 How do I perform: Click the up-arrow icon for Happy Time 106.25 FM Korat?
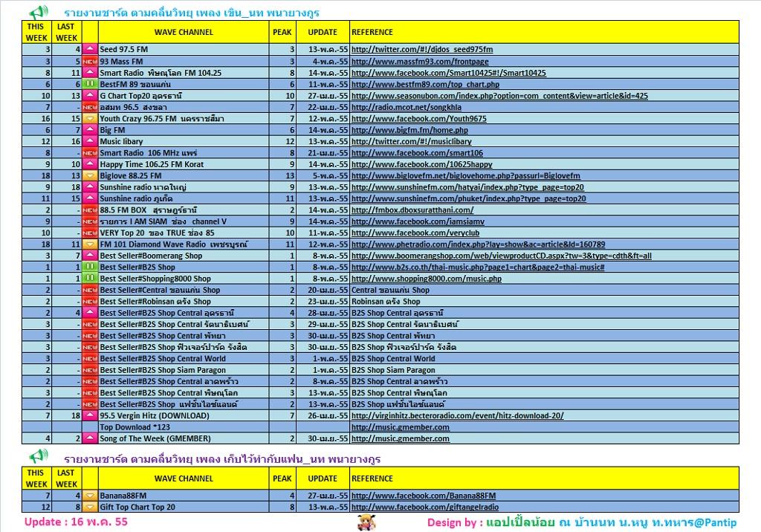[90, 164]
